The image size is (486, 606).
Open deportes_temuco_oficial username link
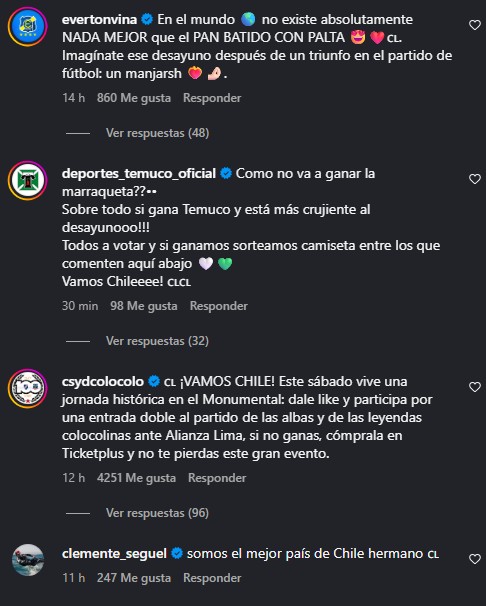coord(139,174)
